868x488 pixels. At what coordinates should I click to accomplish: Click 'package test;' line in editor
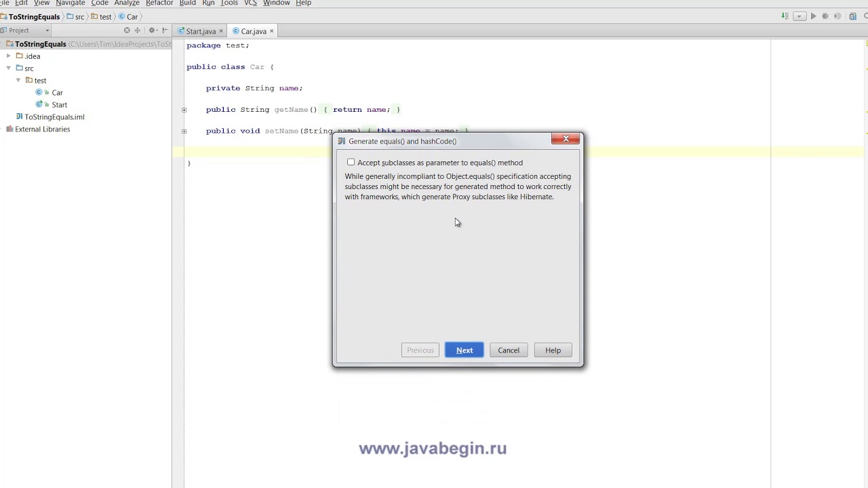click(218, 45)
